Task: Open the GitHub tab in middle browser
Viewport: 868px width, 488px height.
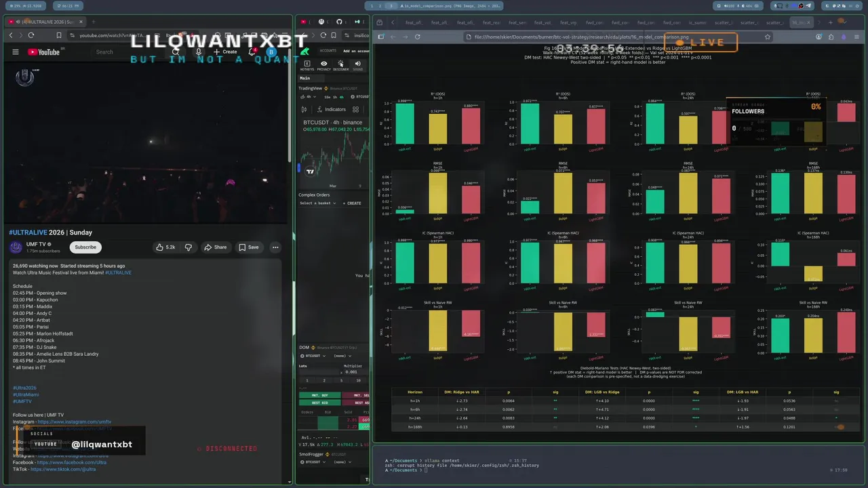Action: [x=340, y=22]
